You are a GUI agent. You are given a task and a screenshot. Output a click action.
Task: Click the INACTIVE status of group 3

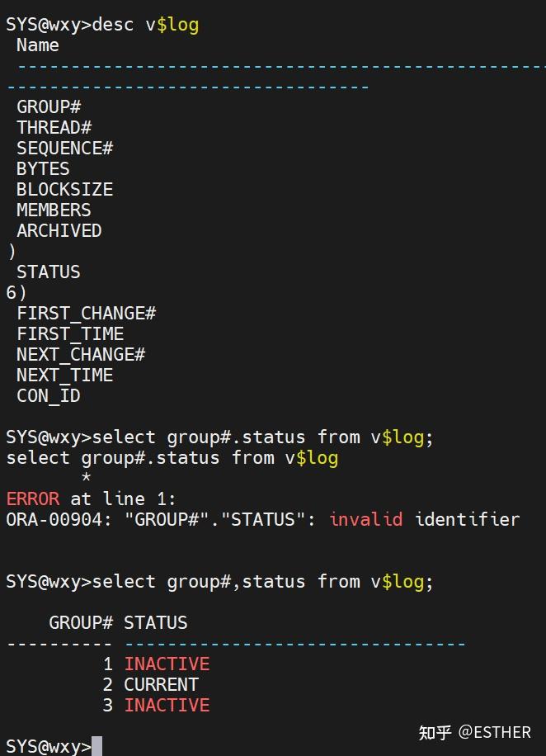[167, 705]
